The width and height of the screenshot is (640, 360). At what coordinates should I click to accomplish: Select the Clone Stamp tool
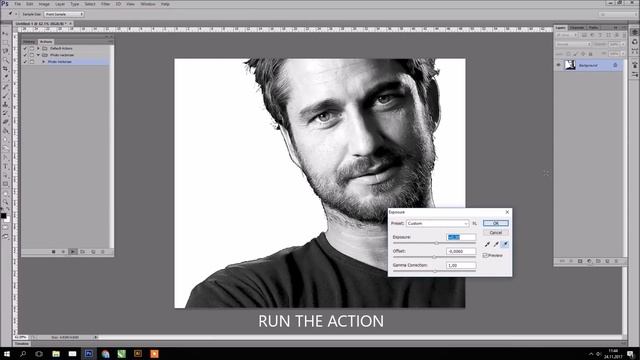click(5, 104)
